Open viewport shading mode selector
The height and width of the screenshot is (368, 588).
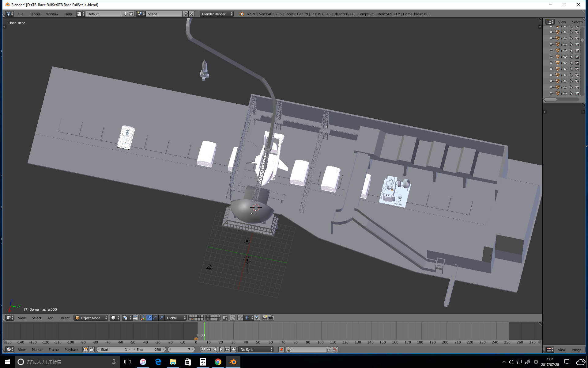click(115, 318)
